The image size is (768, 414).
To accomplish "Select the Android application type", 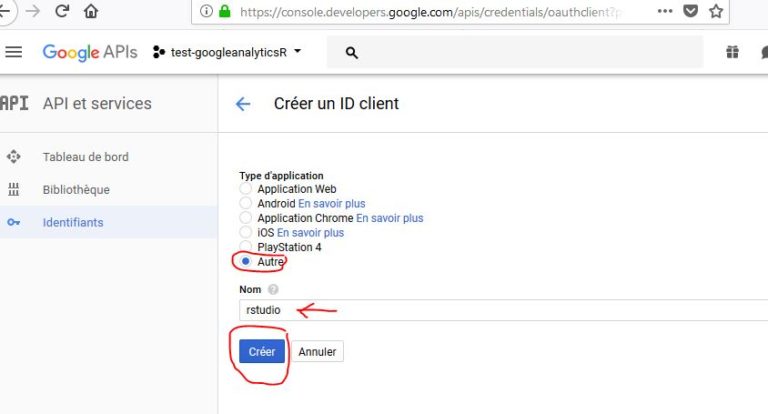I will pyautogui.click(x=245, y=203).
